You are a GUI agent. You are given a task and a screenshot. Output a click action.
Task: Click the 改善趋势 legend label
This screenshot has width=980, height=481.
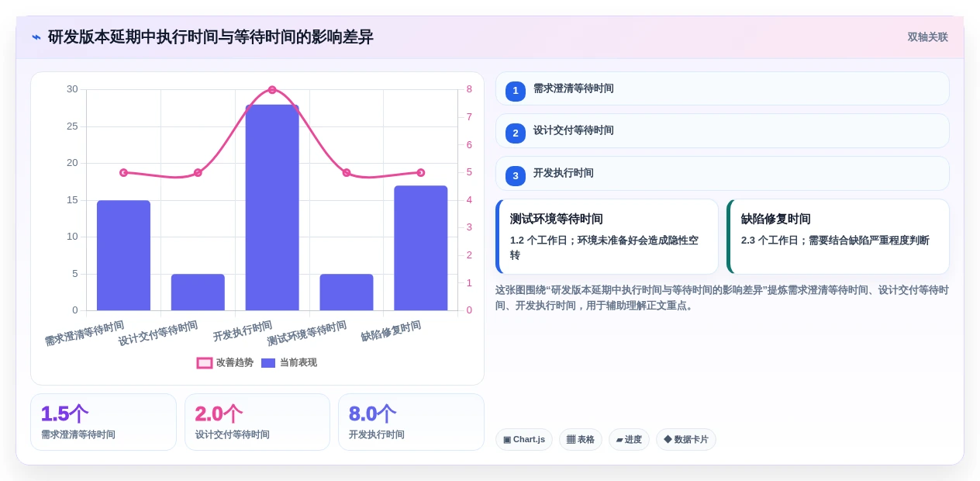(235, 363)
